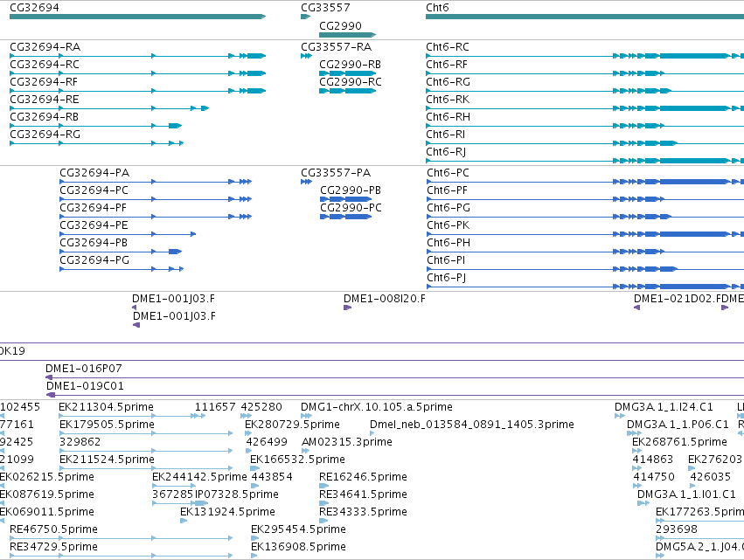Click the CG2990-RC transcript
The height and width of the screenshot is (560, 744).
[347, 91]
